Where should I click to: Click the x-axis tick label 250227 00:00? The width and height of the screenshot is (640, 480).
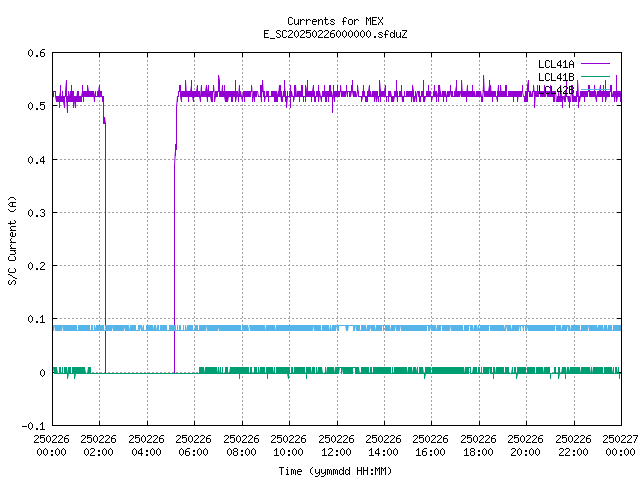(x=620, y=446)
